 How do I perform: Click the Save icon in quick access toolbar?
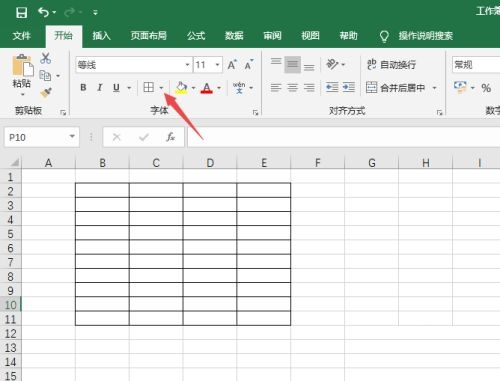point(22,13)
